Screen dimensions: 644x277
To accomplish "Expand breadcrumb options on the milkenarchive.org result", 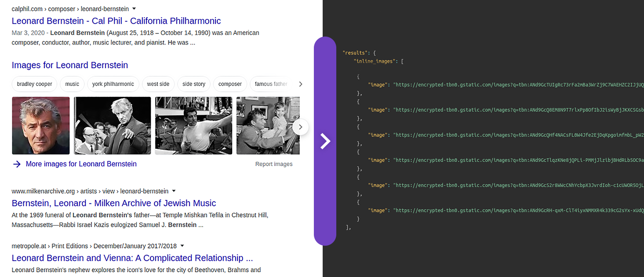I will coord(174,191).
